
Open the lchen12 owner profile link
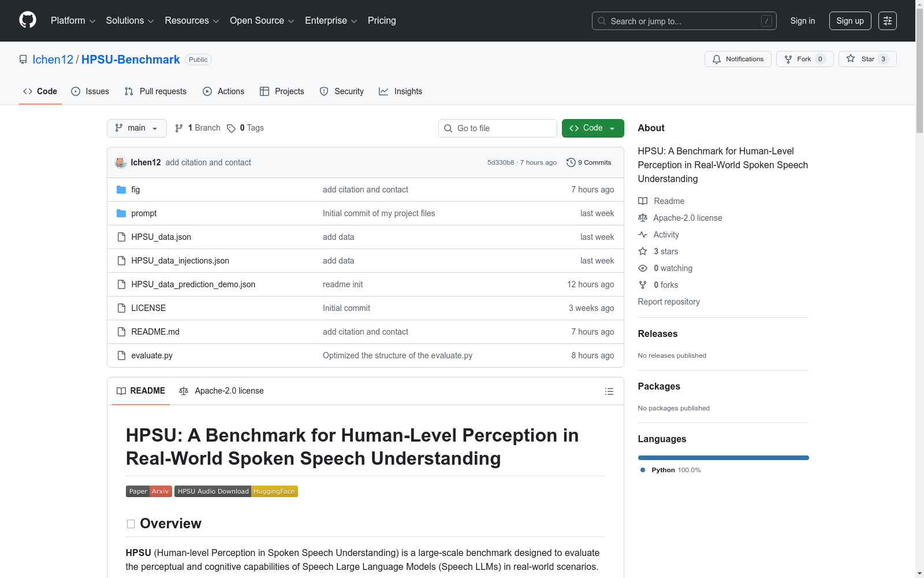point(53,60)
